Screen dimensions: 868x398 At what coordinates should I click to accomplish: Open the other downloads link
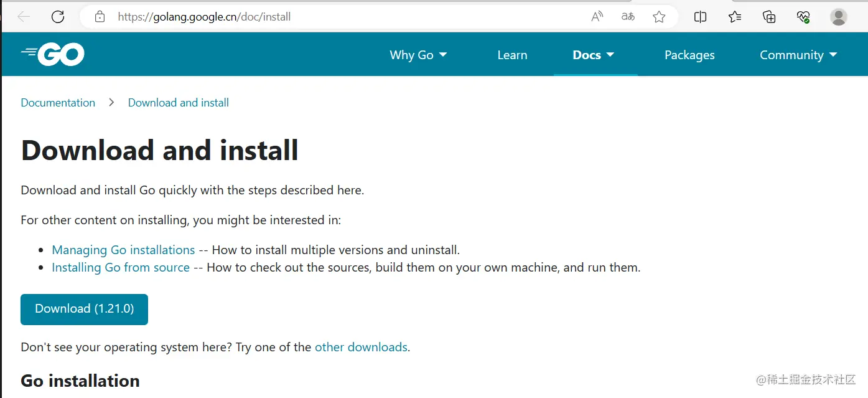(x=361, y=347)
